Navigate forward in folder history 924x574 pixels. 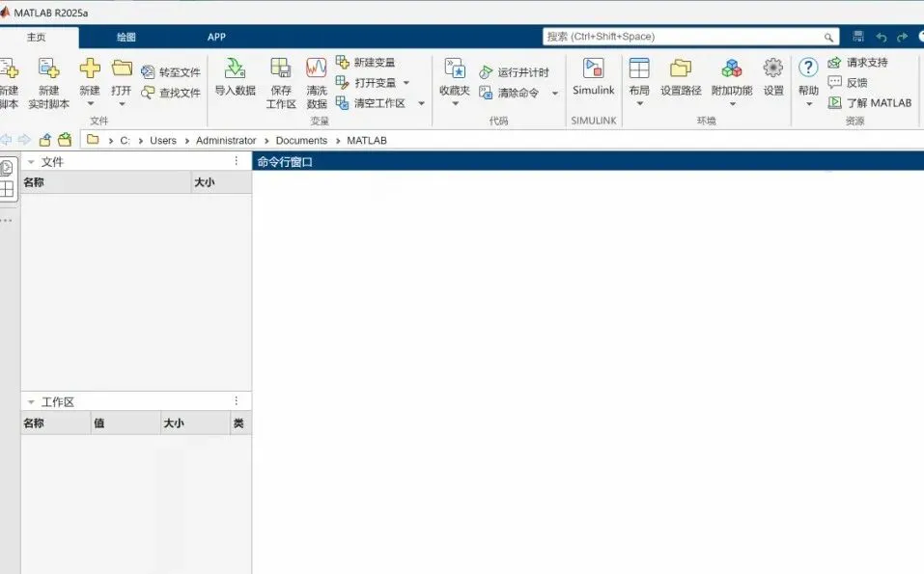point(24,140)
